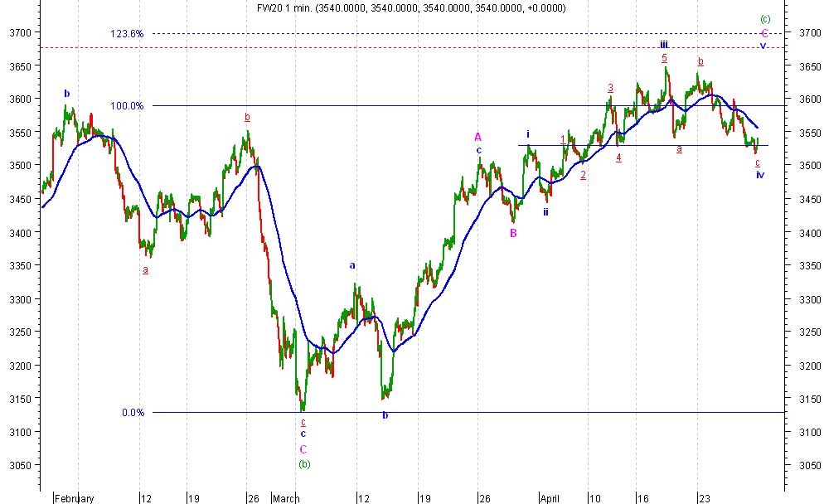The image size is (824, 504).
Task: Click the 3250 value on right price axis
Action: pyautogui.click(x=810, y=332)
